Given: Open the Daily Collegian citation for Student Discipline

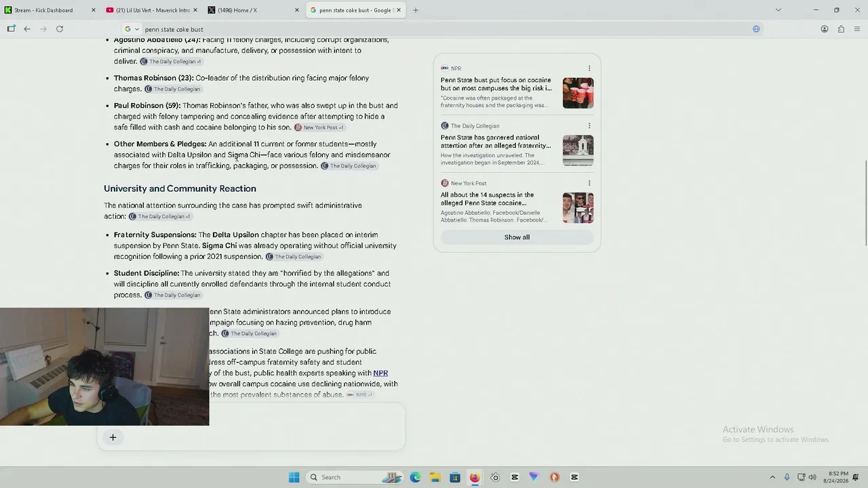Looking at the screenshot, I should 172,296.
